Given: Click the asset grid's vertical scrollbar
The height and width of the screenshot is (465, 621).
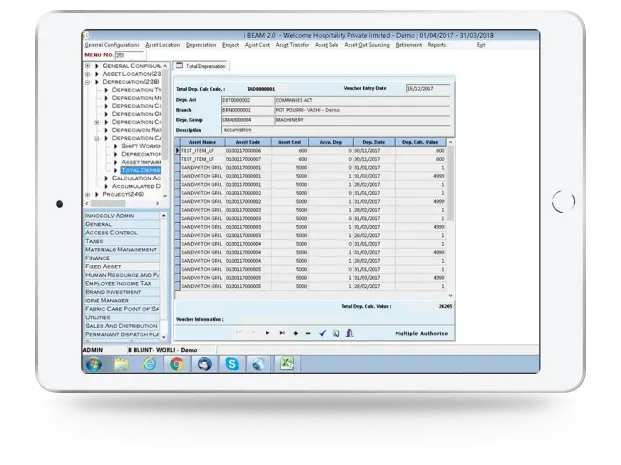Looking at the screenshot, I should (x=450, y=184).
